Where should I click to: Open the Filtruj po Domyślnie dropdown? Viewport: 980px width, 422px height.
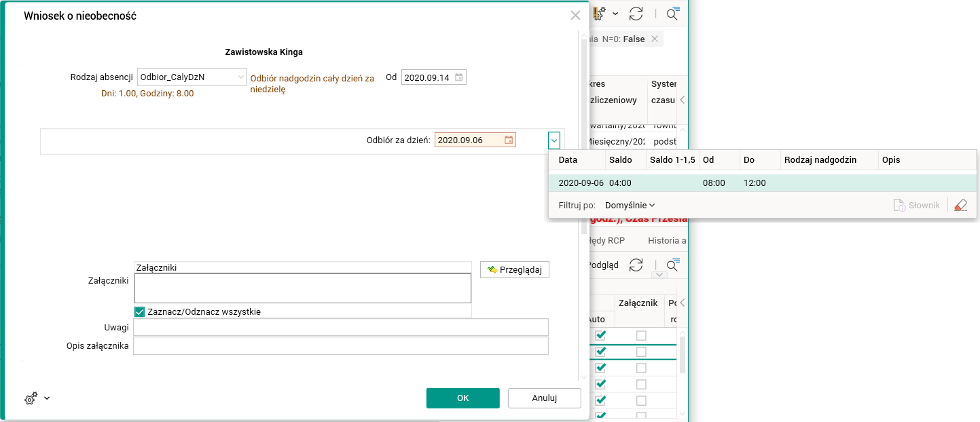point(630,205)
